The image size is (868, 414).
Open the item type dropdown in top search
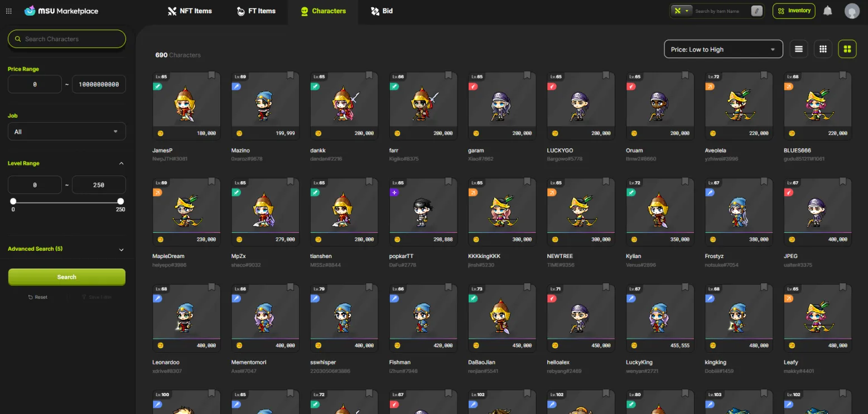(x=681, y=11)
